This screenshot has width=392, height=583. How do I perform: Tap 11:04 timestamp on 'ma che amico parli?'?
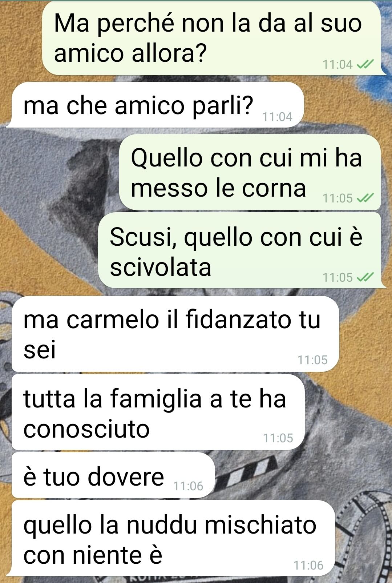pyautogui.click(x=278, y=117)
